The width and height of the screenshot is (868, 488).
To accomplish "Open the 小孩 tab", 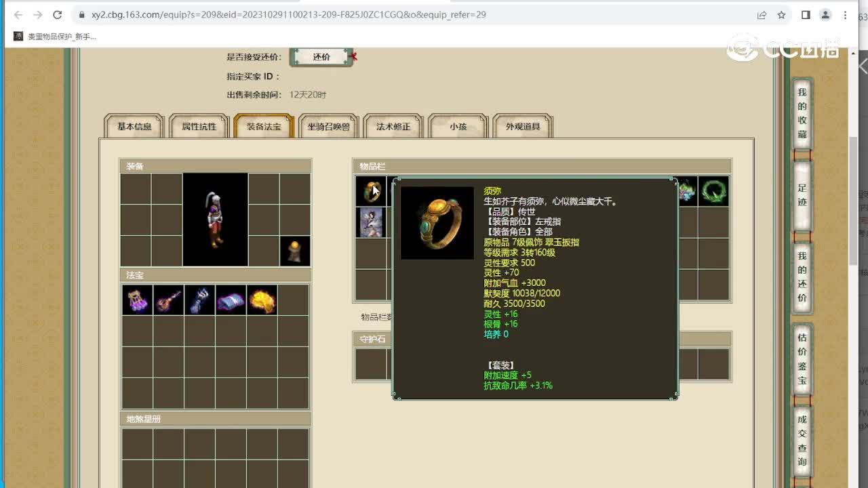I will pyautogui.click(x=458, y=127).
